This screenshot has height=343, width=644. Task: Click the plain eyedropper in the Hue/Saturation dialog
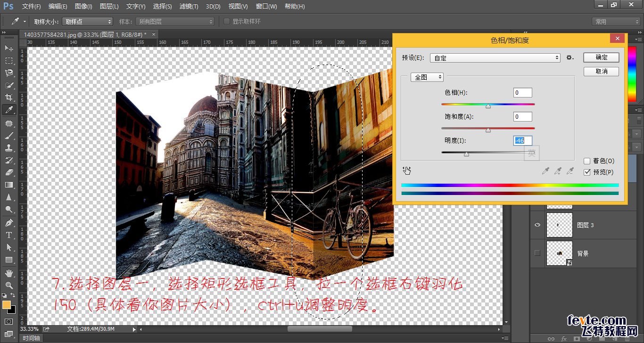[545, 171]
